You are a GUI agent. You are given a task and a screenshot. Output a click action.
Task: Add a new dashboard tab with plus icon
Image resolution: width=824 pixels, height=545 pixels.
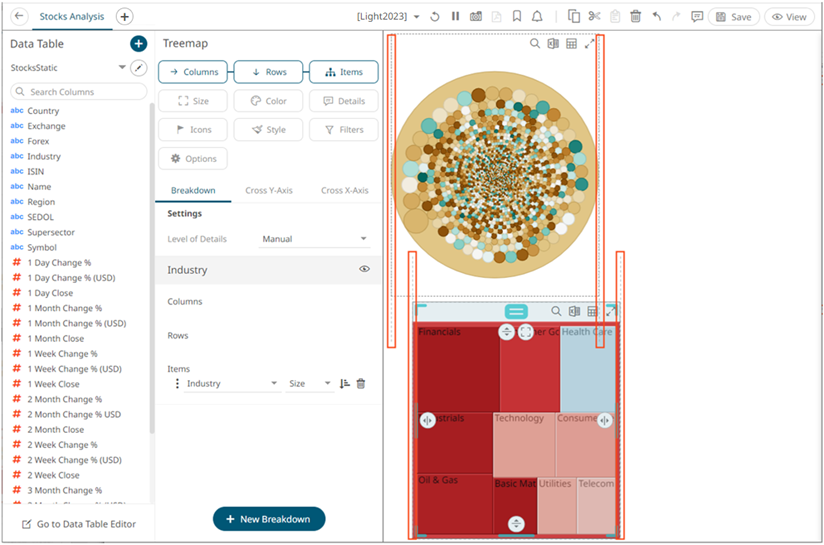point(124,16)
